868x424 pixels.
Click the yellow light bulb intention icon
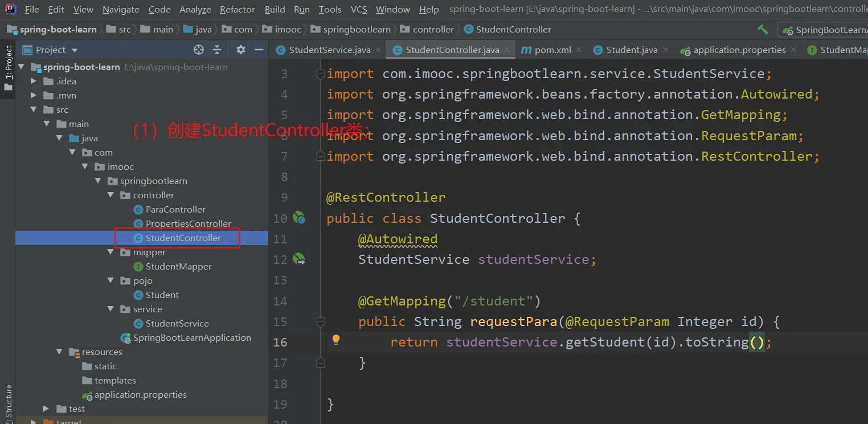pyautogui.click(x=336, y=340)
